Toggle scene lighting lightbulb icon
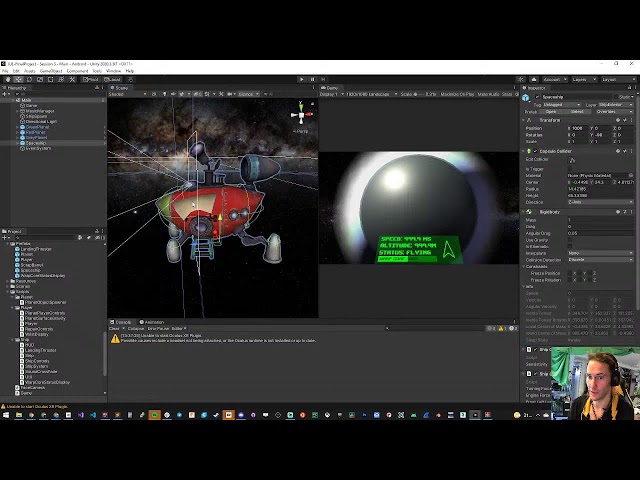Screen dimensions: 640x480 coord(164,94)
